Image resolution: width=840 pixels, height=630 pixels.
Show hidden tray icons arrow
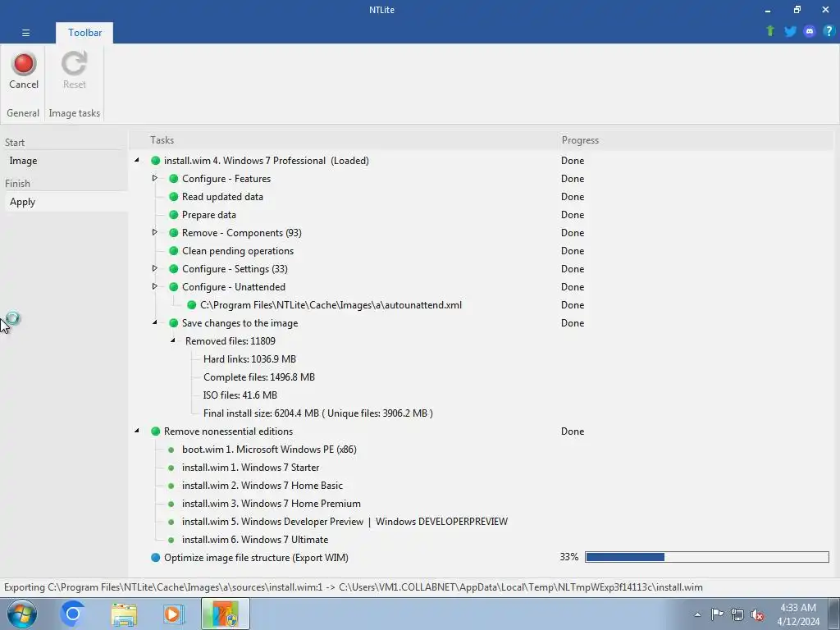[697, 614]
